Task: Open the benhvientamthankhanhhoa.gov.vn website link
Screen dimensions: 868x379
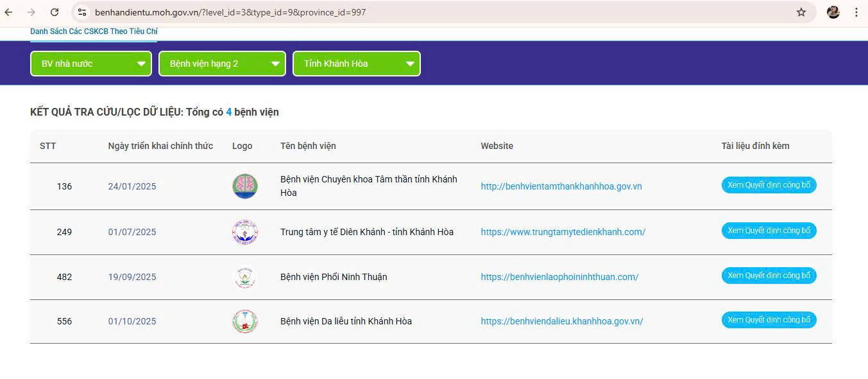Action: [561, 186]
